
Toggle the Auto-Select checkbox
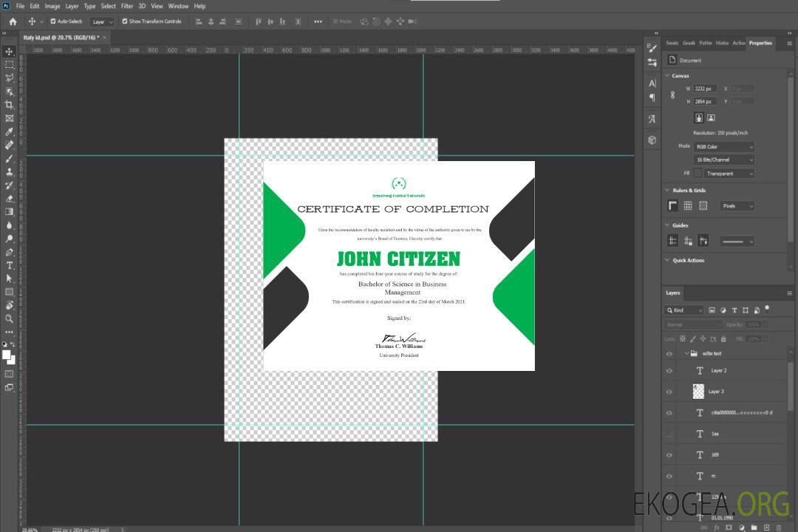pyautogui.click(x=52, y=21)
